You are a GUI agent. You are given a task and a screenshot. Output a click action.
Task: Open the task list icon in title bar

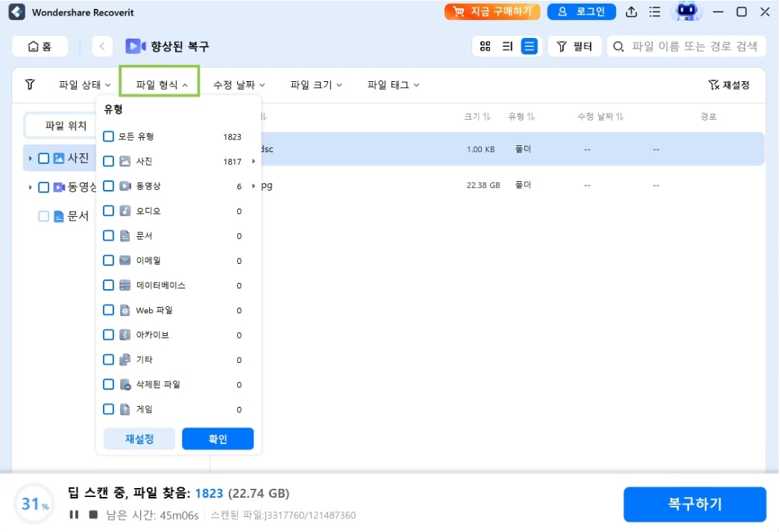[655, 12]
